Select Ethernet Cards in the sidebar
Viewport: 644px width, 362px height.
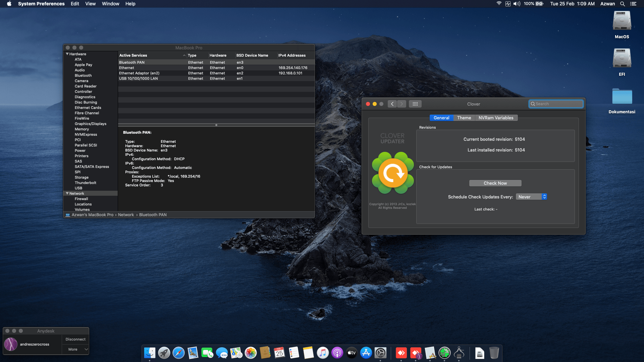coord(88,108)
